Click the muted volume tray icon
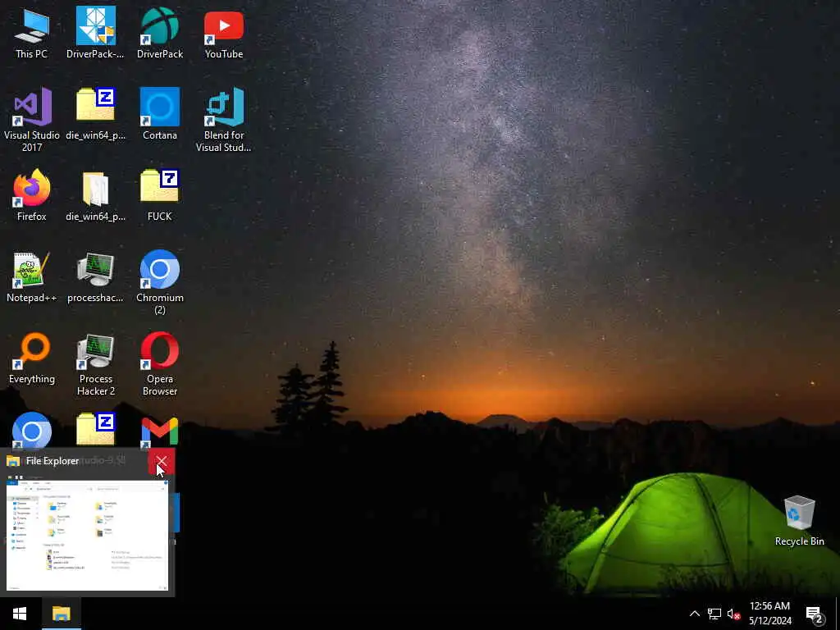The image size is (840, 630). [734, 614]
